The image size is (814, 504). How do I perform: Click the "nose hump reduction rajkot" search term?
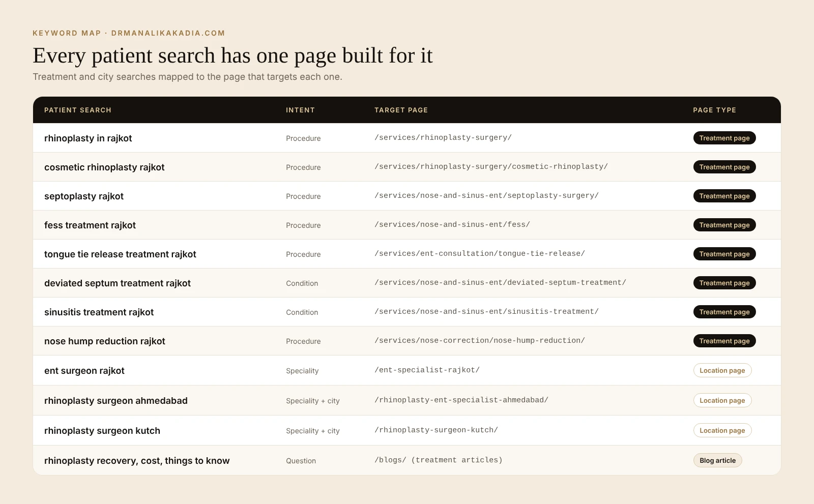click(x=105, y=341)
